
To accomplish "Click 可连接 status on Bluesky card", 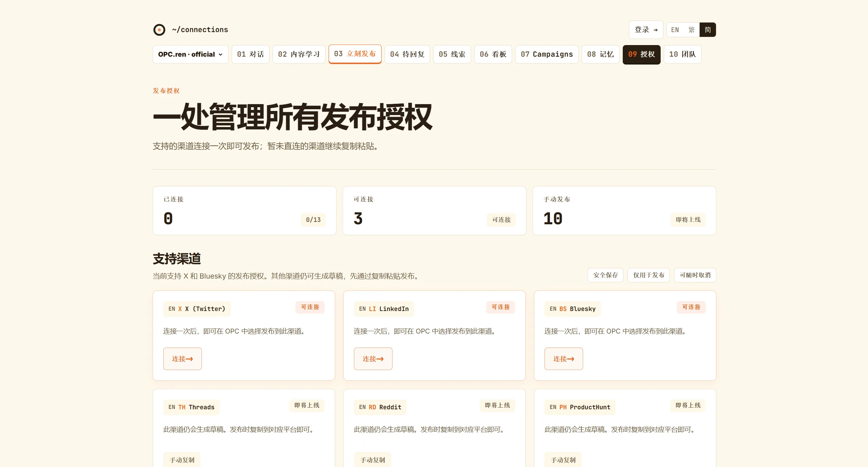I will click(x=691, y=307).
